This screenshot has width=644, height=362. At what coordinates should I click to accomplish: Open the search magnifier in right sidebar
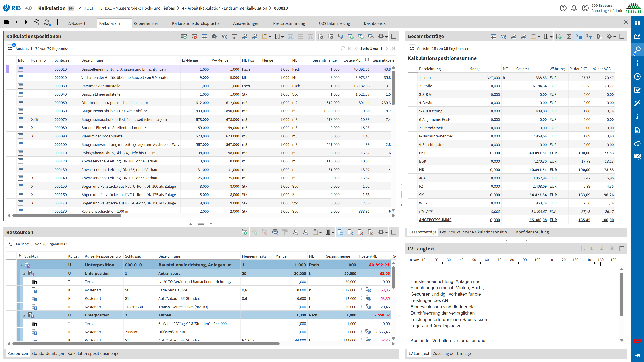click(x=637, y=50)
